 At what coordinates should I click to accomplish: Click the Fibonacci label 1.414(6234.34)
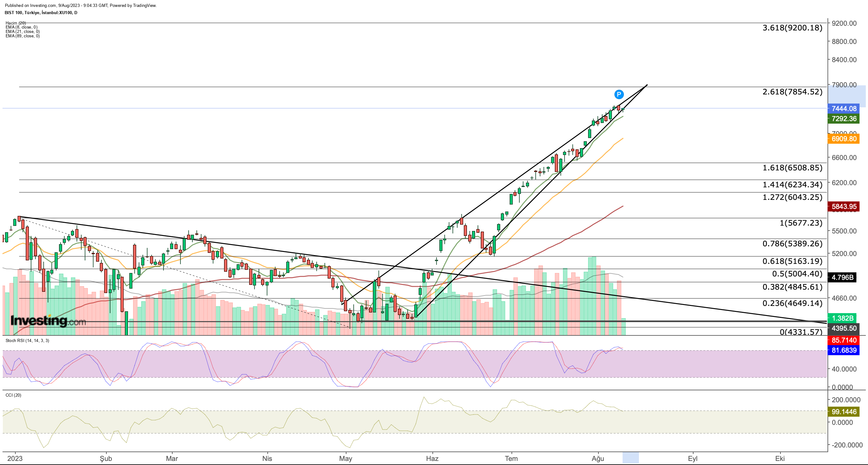point(792,185)
